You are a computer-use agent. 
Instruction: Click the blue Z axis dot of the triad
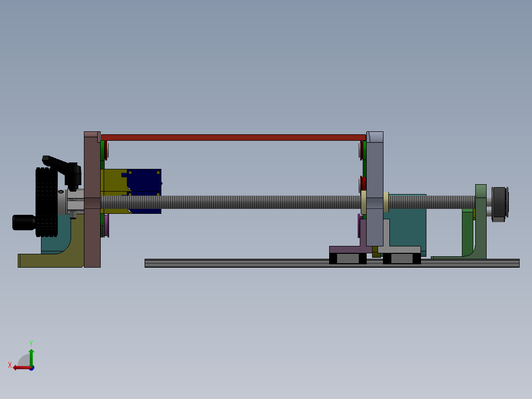pos(32,368)
